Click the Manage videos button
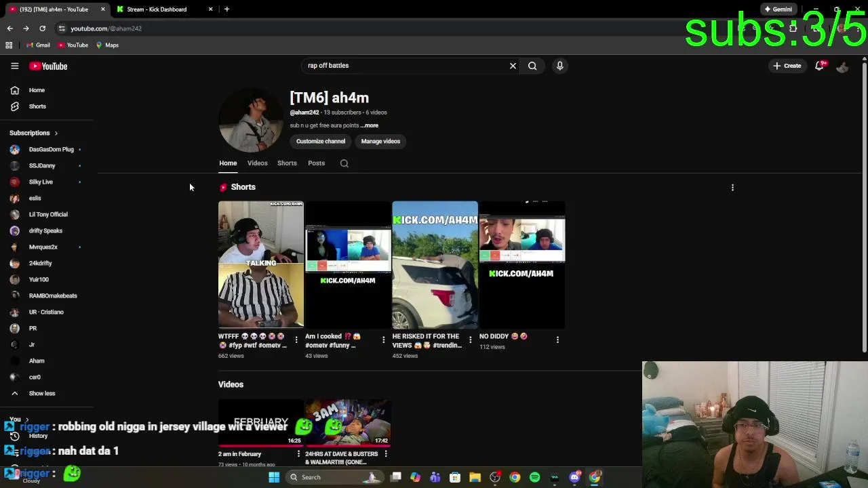 click(380, 142)
